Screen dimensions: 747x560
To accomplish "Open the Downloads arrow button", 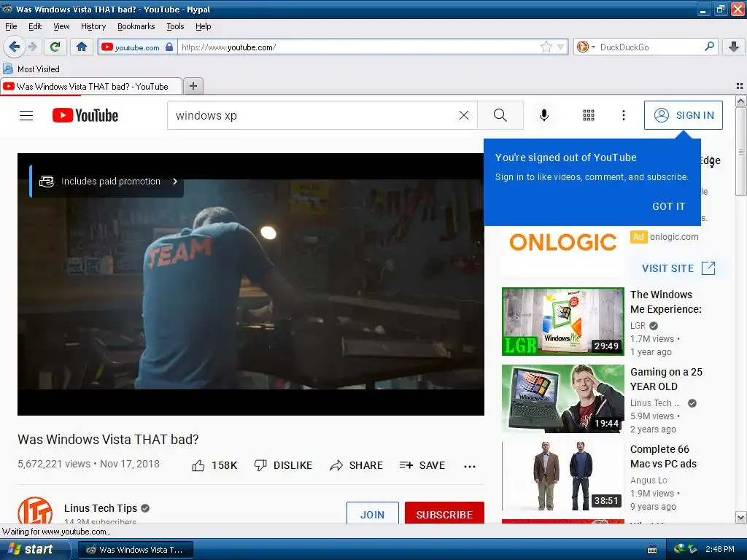I will (x=734, y=47).
